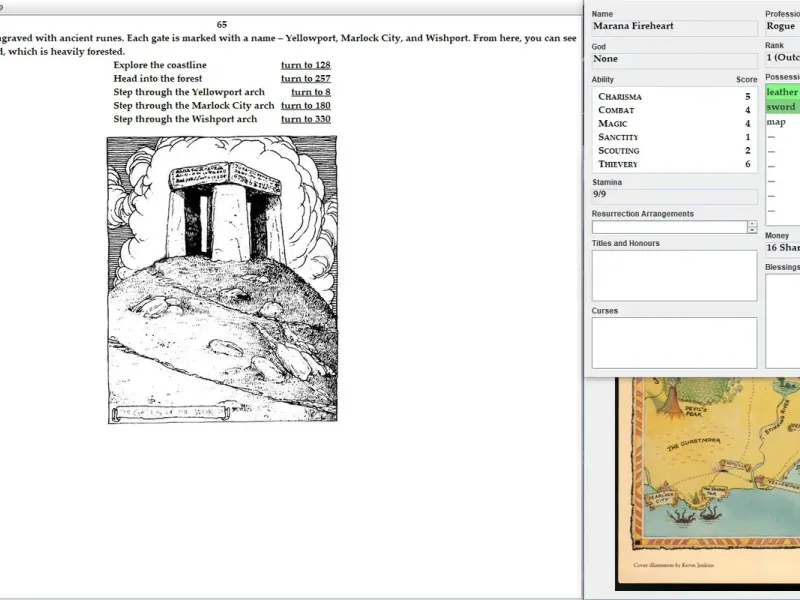Select the 'leather' possession item

click(782, 92)
